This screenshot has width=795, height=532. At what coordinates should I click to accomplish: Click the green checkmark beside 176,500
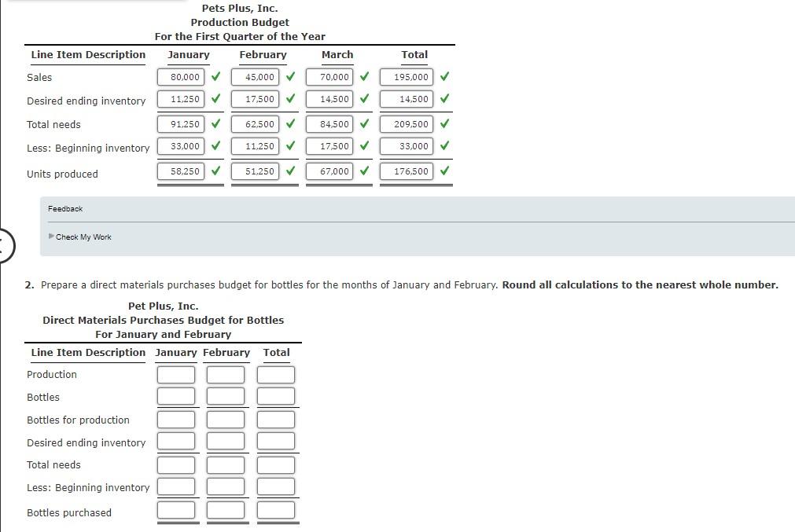click(444, 171)
